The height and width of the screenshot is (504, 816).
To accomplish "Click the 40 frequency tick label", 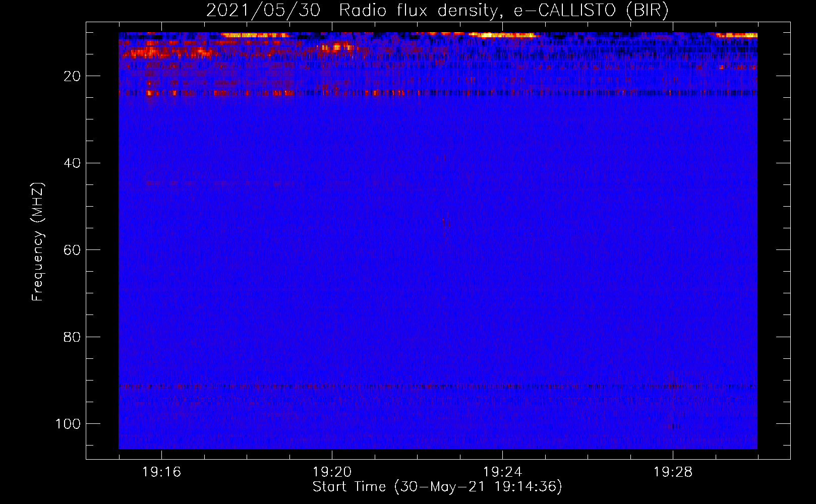I will click(72, 163).
